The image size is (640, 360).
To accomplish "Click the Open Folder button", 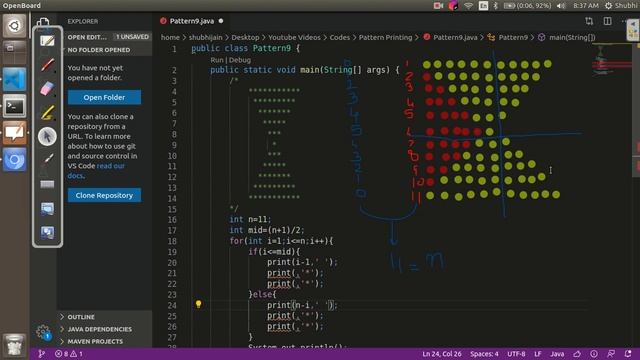I will (104, 97).
